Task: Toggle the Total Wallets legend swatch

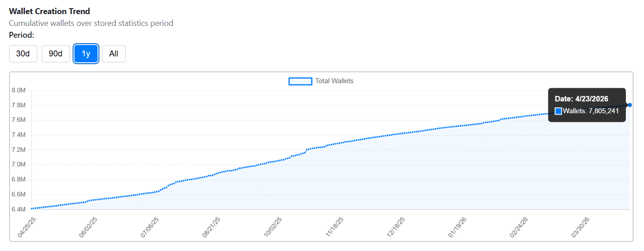Action: 300,81
